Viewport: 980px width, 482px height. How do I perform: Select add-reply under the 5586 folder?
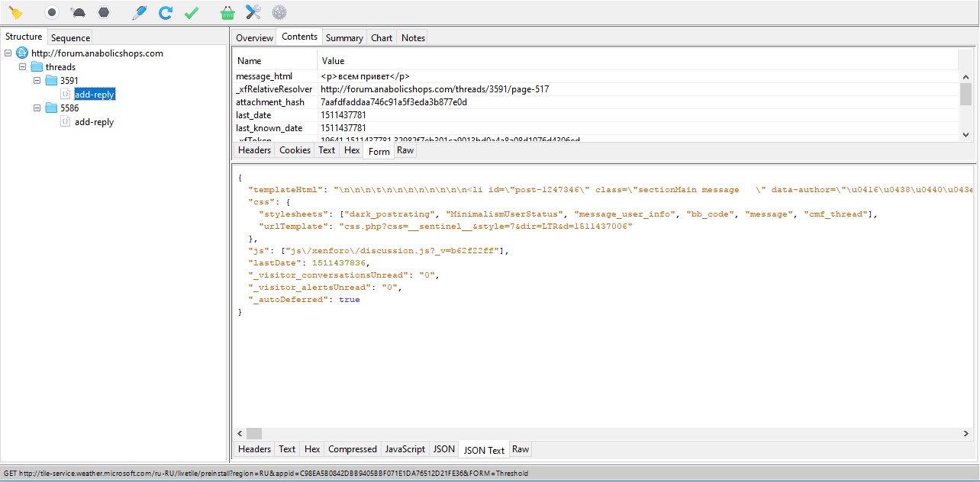pyautogui.click(x=94, y=122)
